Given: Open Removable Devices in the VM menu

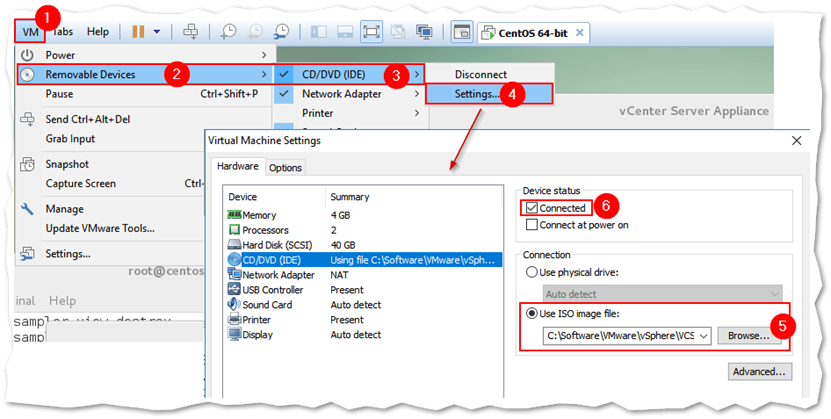Looking at the screenshot, I should coord(144,75).
